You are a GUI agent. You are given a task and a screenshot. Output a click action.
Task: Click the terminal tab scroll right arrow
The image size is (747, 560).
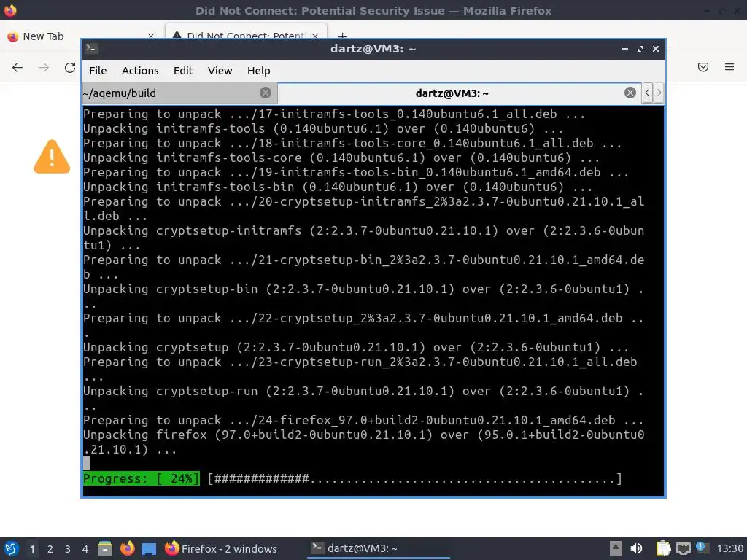point(659,93)
